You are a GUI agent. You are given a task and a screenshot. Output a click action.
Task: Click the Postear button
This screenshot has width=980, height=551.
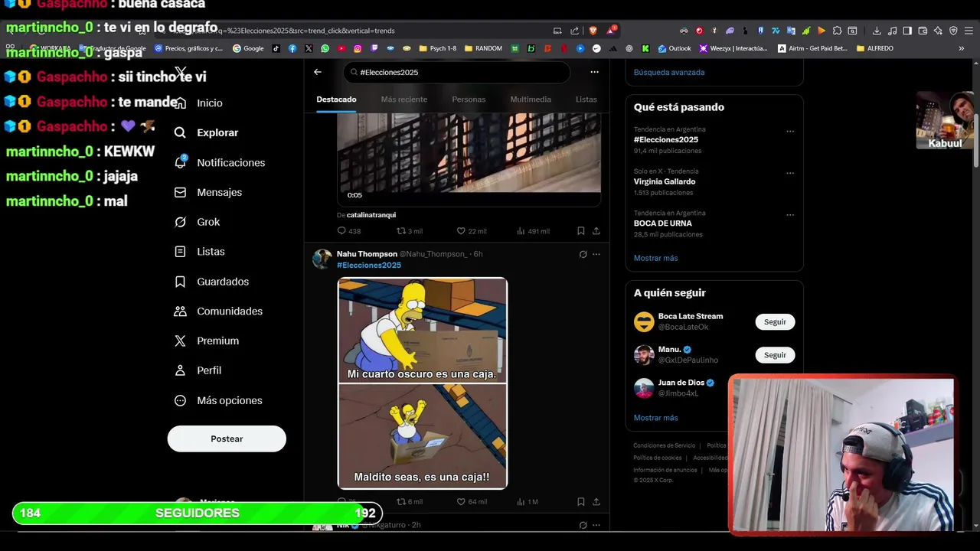pyautogui.click(x=227, y=439)
